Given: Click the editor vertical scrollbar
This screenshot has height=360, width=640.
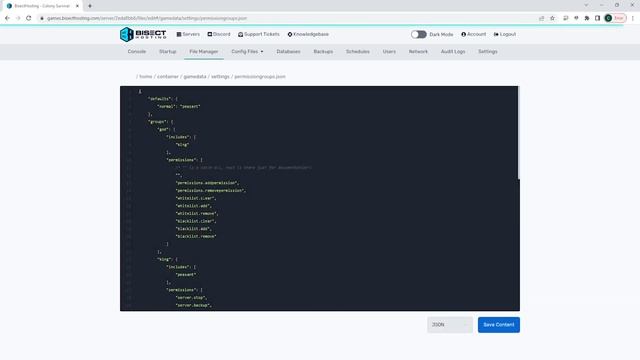Looking at the screenshot, I should [519, 133].
